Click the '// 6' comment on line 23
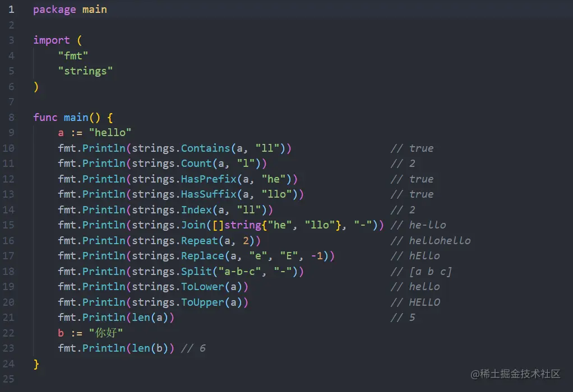Screen dimensions: 573x392 pyautogui.click(x=193, y=348)
